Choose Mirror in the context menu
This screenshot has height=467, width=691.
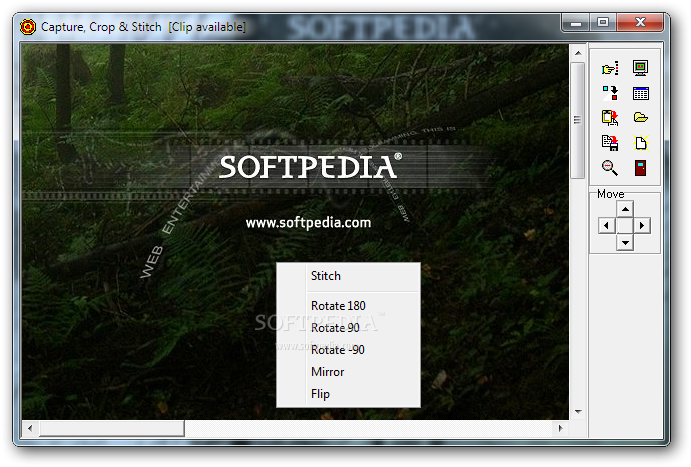[x=349, y=372]
